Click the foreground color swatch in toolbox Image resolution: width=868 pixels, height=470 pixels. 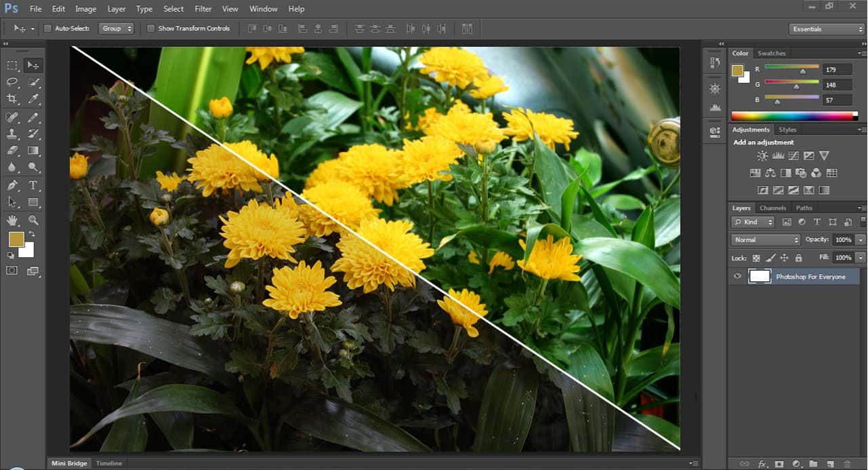(x=16, y=239)
